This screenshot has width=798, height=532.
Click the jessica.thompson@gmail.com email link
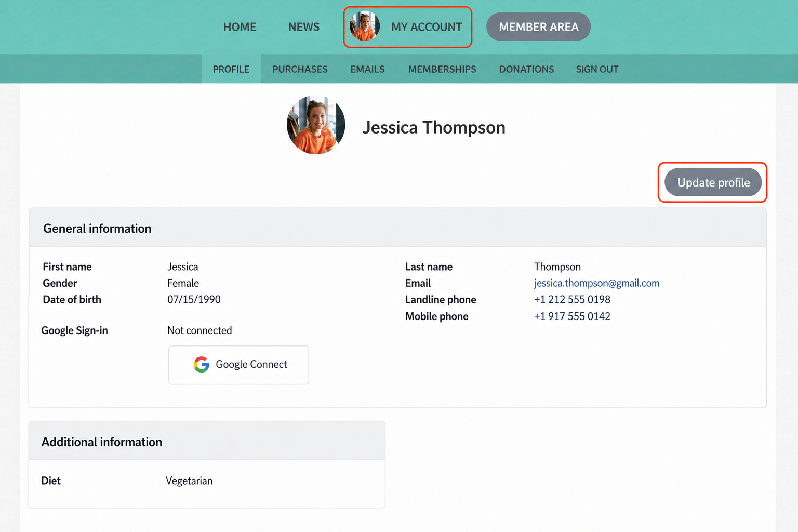(x=596, y=283)
